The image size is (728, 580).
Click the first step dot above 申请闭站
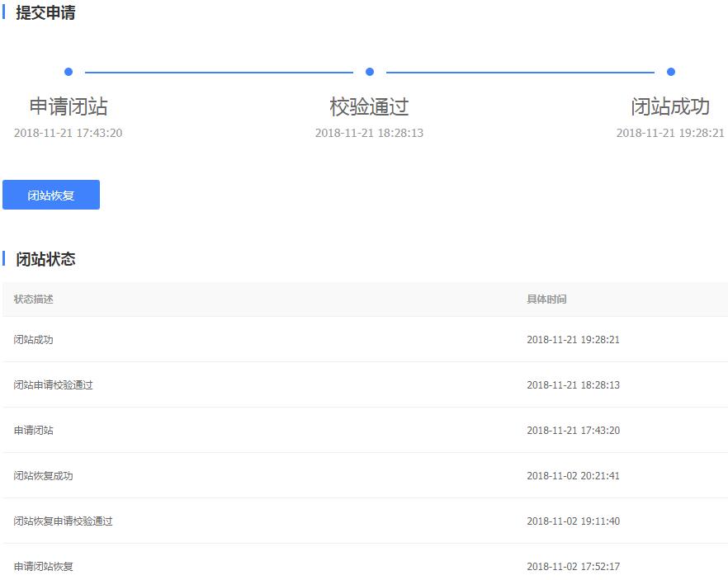[69, 72]
